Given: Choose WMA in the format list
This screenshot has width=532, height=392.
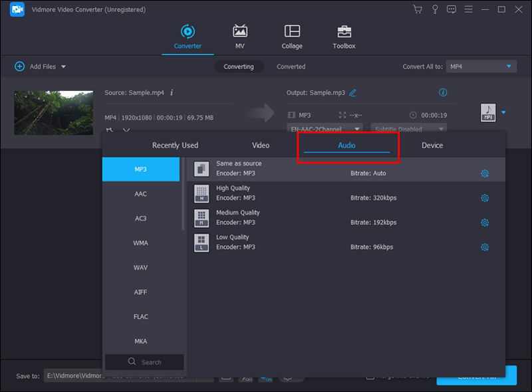Looking at the screenshot, I should click(141, 243).
